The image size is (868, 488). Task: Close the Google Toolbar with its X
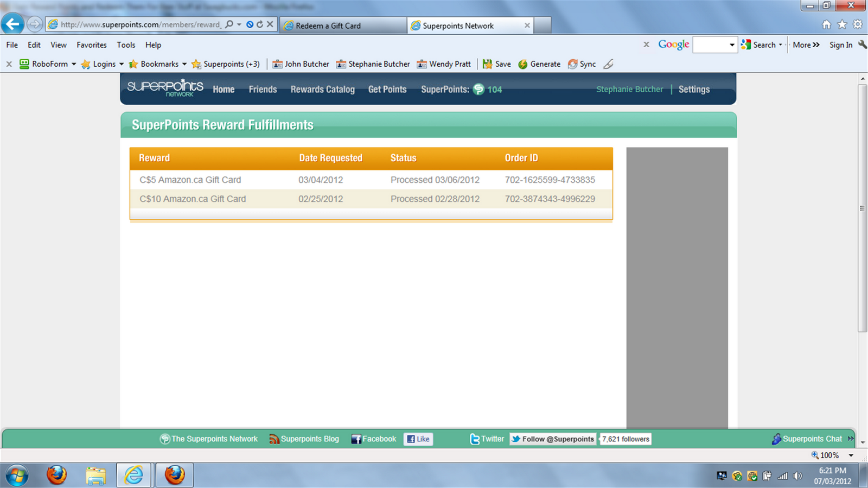point(646,45)
